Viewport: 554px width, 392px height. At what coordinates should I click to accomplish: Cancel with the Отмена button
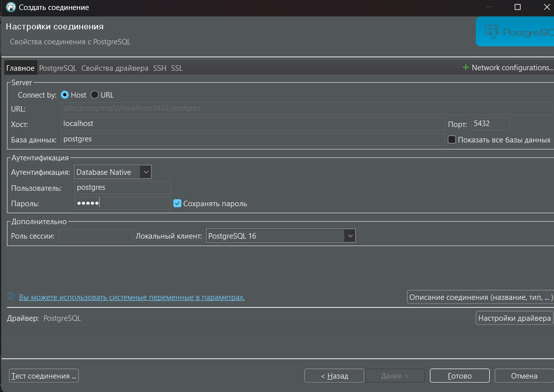[x=524, y=376]
